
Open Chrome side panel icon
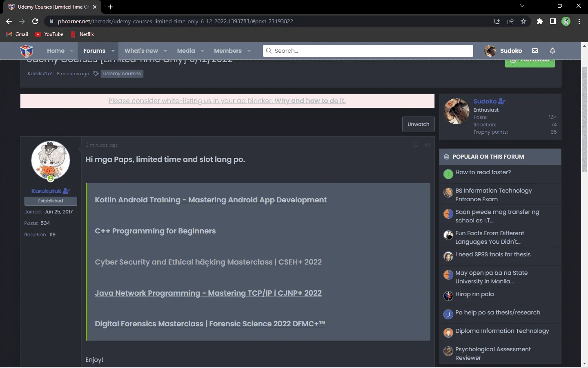(x=553, y=21)
